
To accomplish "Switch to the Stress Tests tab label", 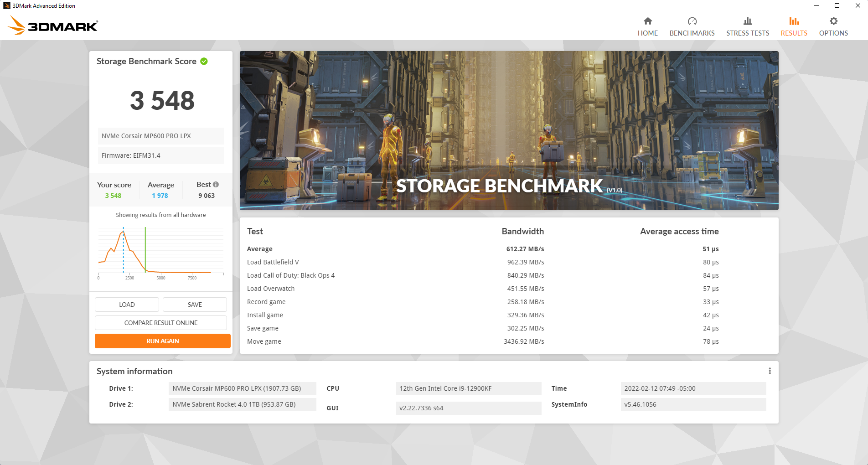I will [x=747, y=33].
